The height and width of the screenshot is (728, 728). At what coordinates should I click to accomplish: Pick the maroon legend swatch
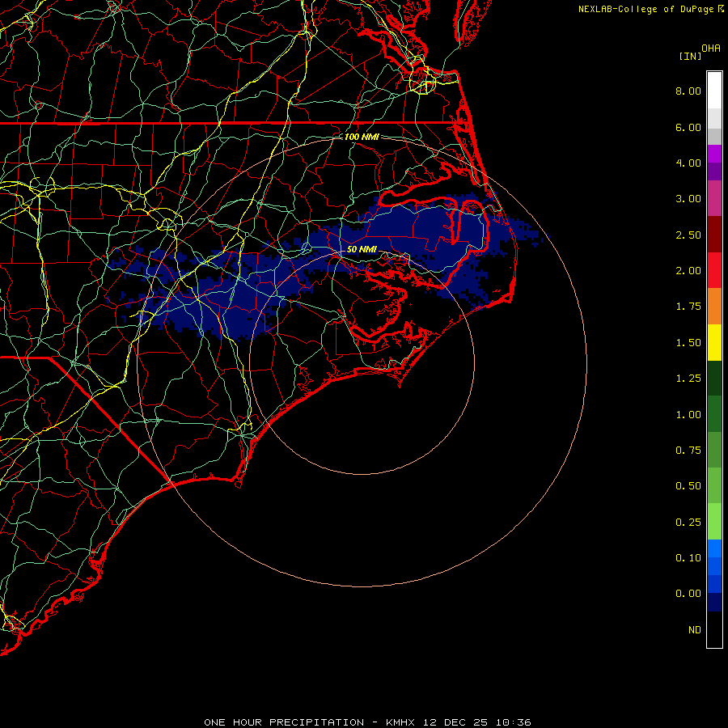(714, 235)
